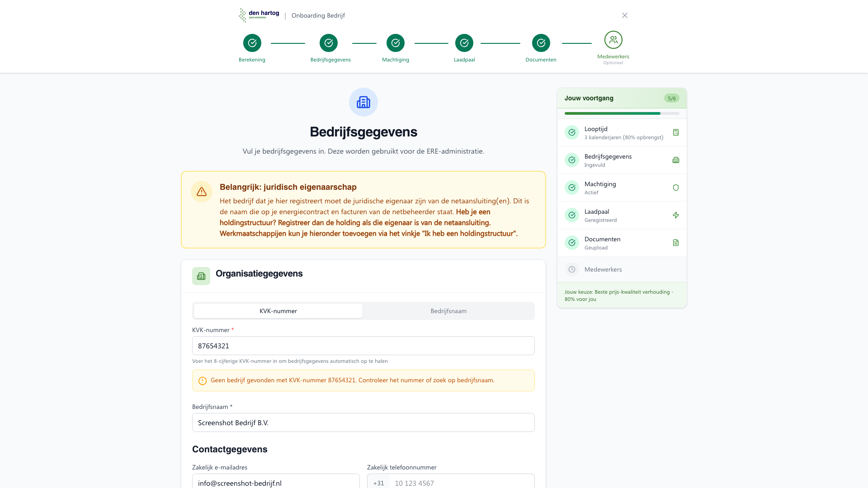Focus the Zakelijk e-mailadres field
Screen dimensions: 868x488
[276, 481]
